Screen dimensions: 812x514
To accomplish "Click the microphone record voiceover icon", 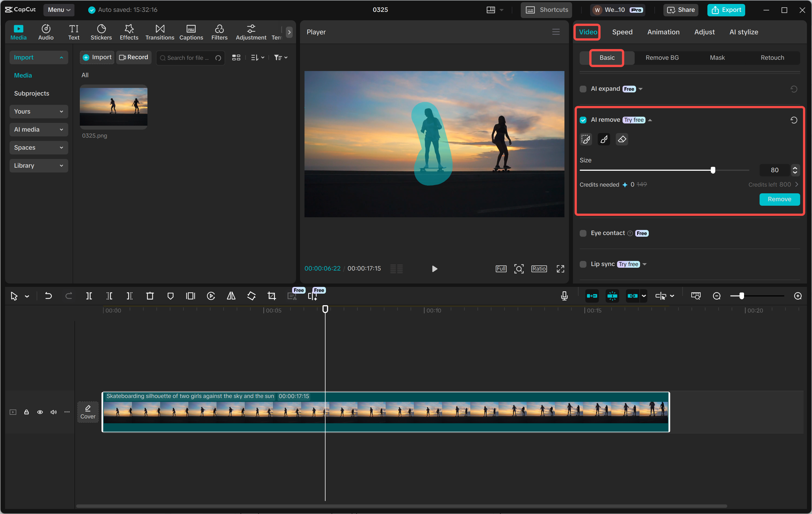I will point(564,296).
